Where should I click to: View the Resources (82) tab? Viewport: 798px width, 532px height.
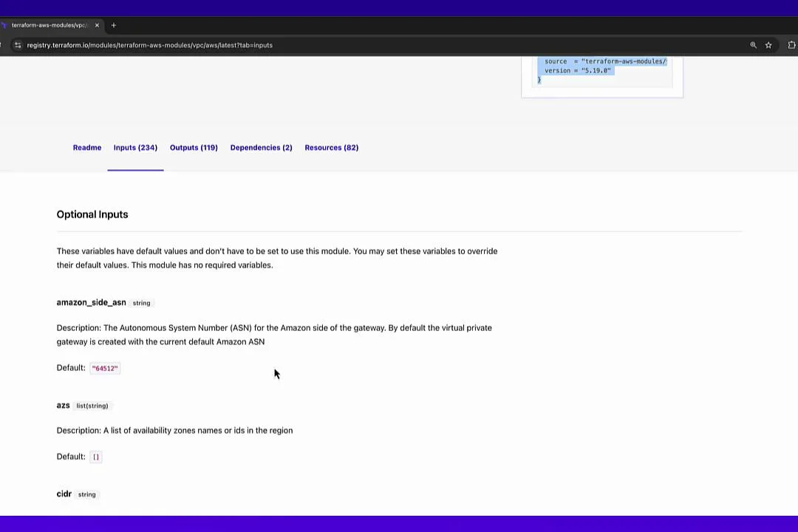tap(331, 148)
